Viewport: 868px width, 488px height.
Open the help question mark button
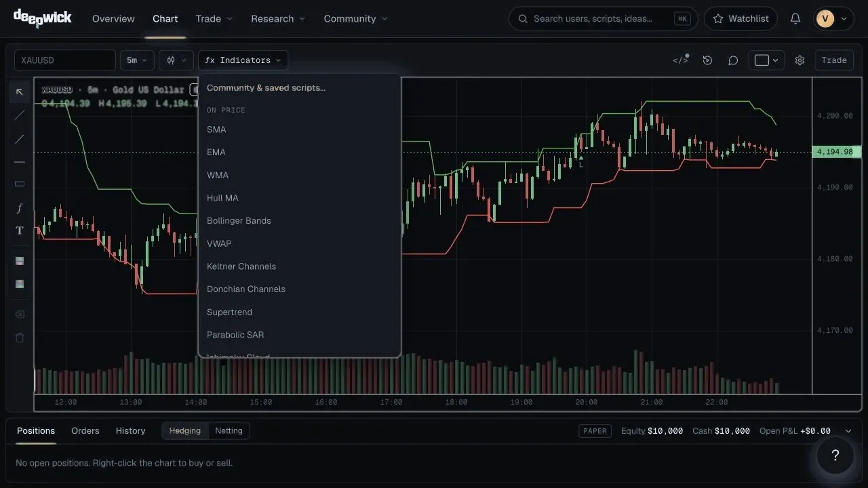tap(835, 455)
